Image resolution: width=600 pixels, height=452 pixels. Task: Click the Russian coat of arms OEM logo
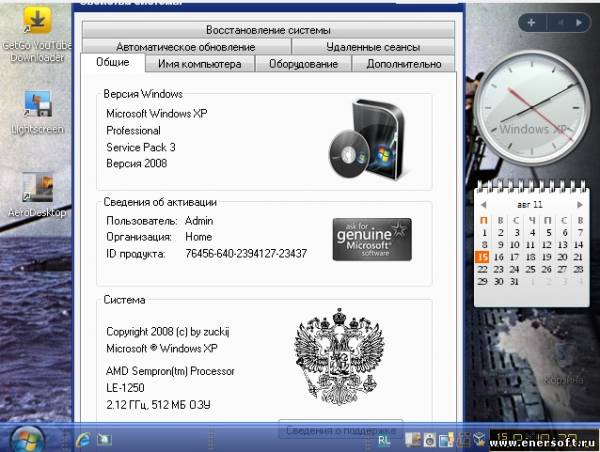pos(340,357)
